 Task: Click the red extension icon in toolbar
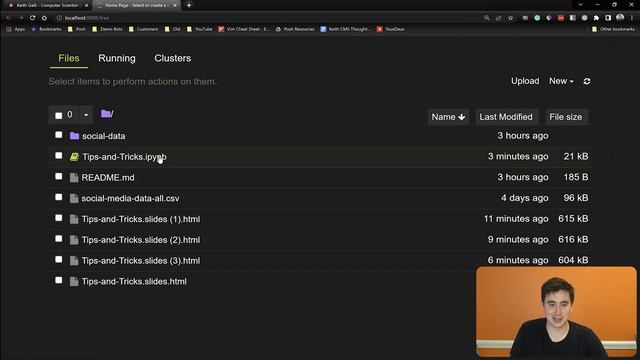point(561,18)
